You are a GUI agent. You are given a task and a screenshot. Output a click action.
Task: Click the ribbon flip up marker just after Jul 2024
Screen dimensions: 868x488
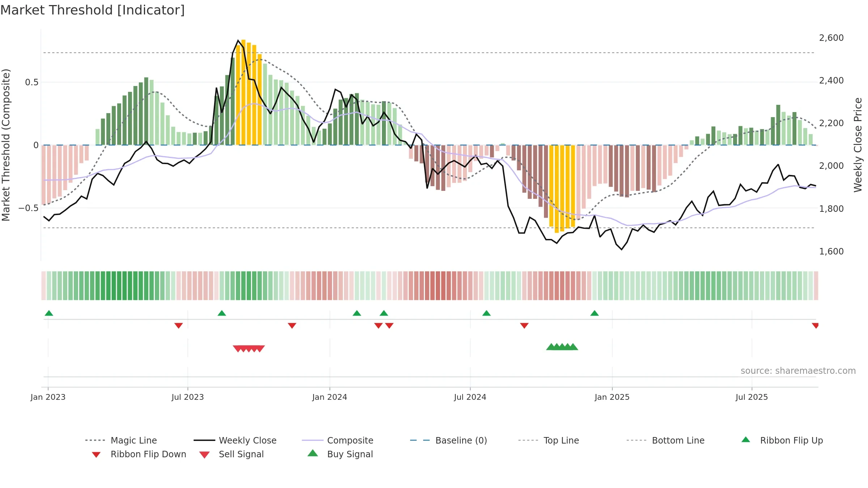point(486,313)
